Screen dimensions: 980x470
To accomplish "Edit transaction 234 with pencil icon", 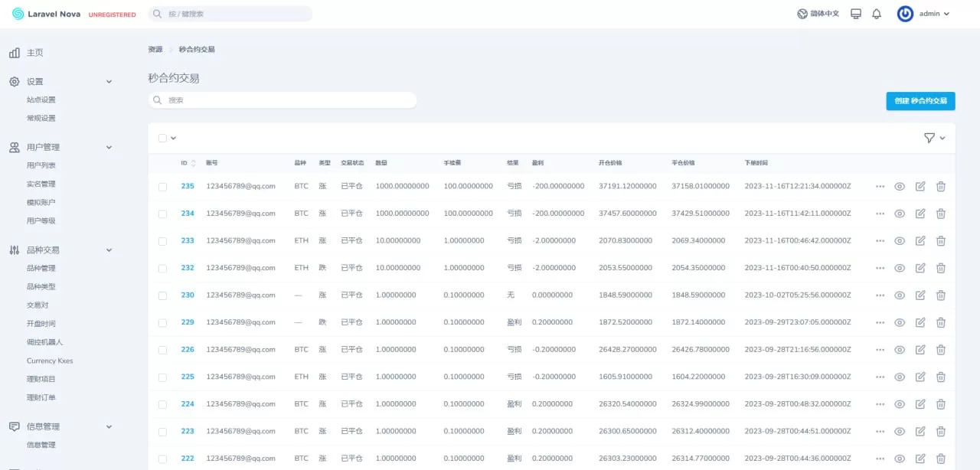I will coord(920,214).
